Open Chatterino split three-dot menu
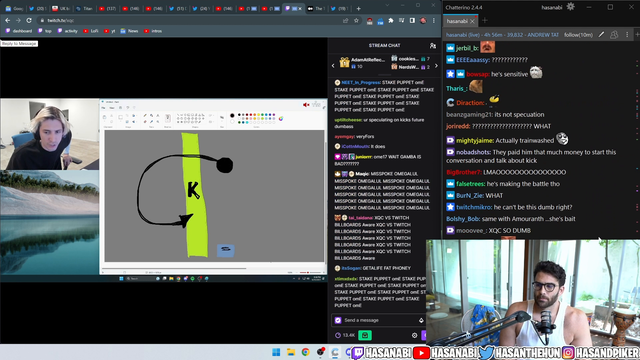640x360 pixels. click(x=627, y=35)
